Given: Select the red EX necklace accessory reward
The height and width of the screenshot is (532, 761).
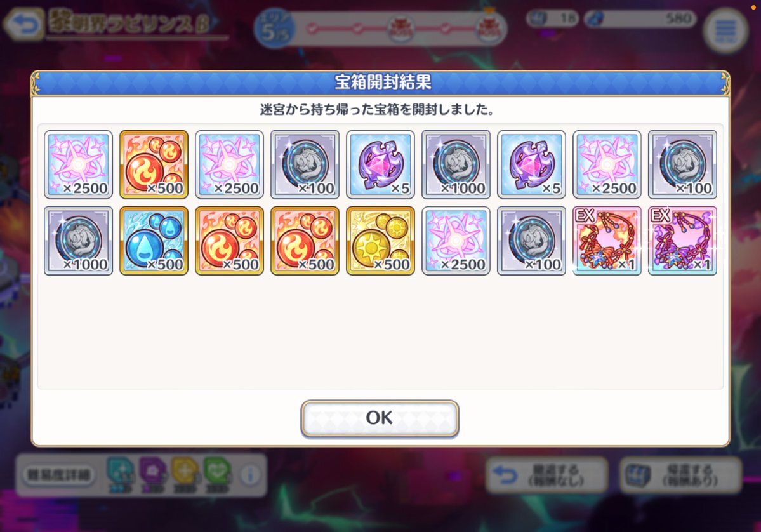Looking at the screenshot, I should coord(607,241).
